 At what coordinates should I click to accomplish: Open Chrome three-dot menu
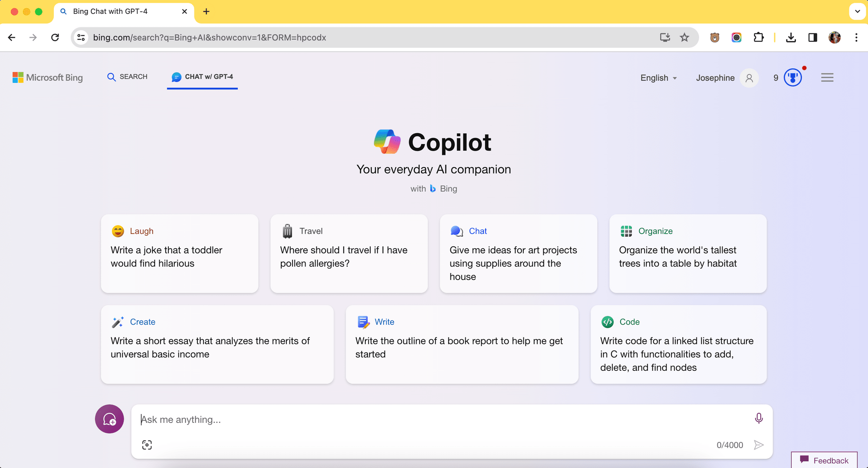[856, 37]
